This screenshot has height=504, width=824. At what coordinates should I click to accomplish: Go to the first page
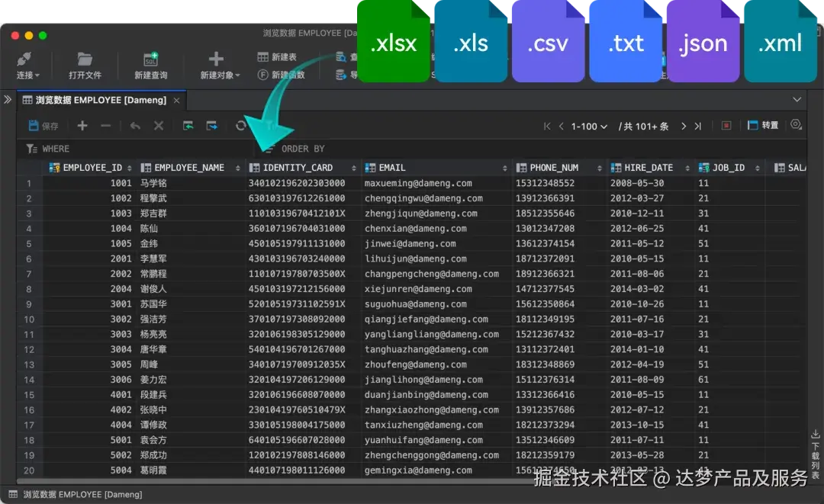547,126
